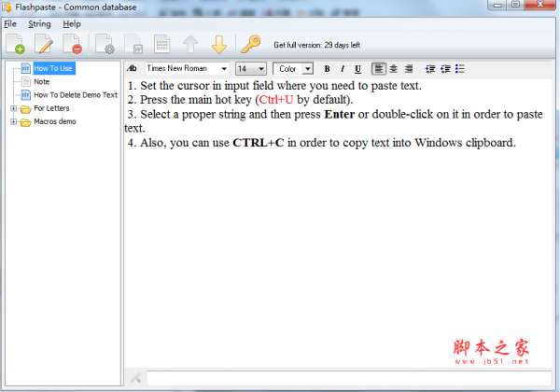The width and height of the screenshot is (560, 392).
Task: Click How To Delete Demo Text file icon
Action: (26, 95)
